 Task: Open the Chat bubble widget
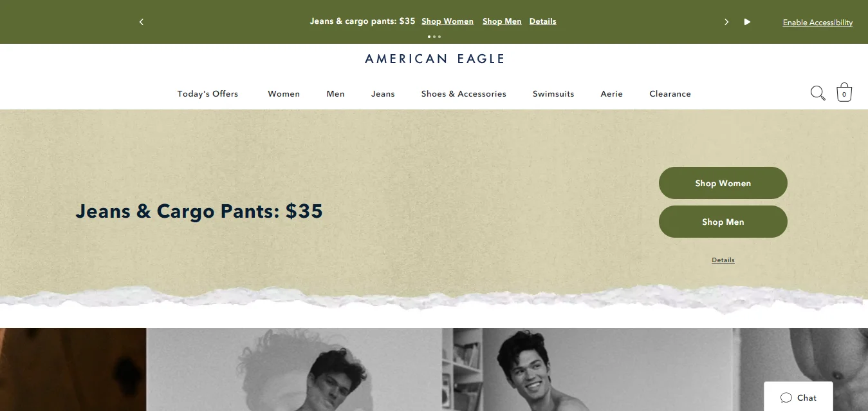tap(799, 397)
